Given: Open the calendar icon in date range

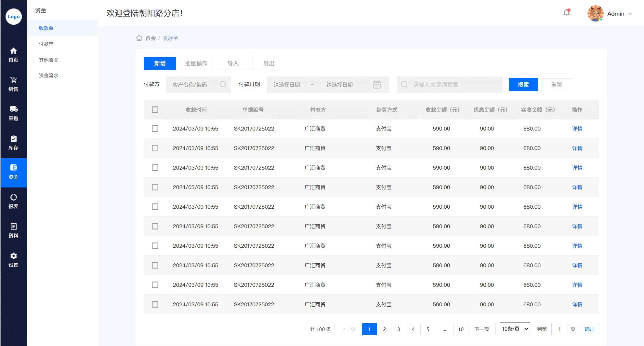Looking at the screenshot, I should pos(377,85).
